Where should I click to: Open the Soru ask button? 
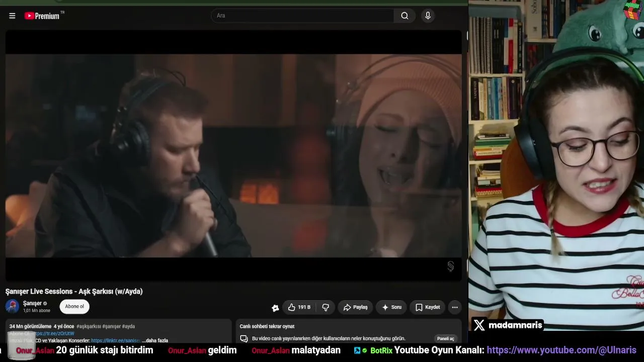[391, 307]
